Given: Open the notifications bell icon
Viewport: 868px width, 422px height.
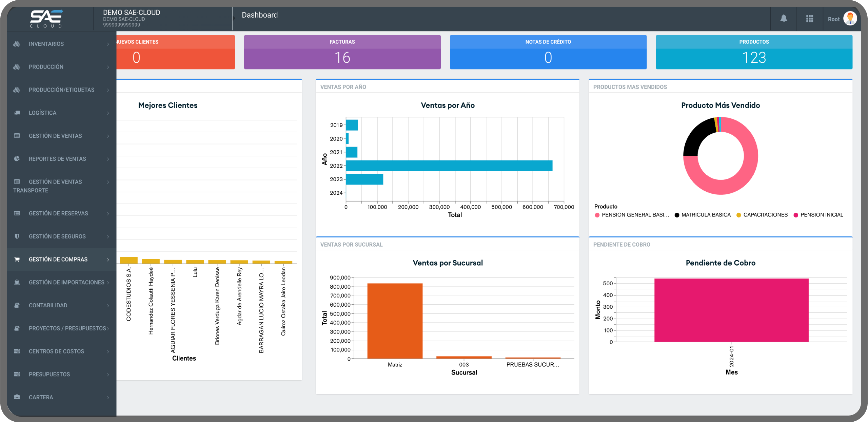Looking at the screenshot, I should tap(784, 19).
